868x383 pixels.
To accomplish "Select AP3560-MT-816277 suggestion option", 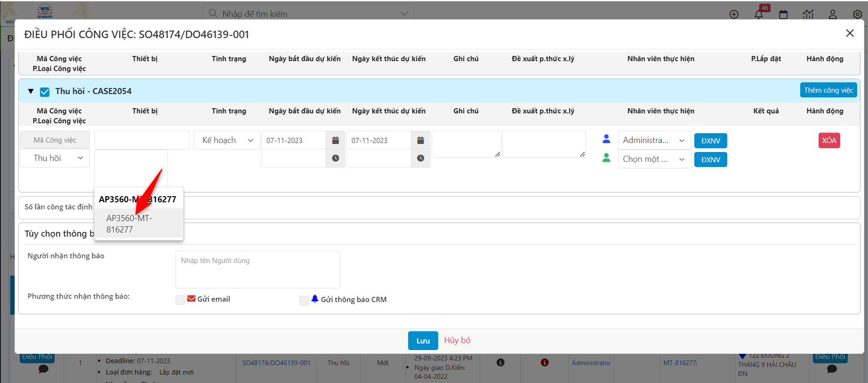I will (138, 223).
